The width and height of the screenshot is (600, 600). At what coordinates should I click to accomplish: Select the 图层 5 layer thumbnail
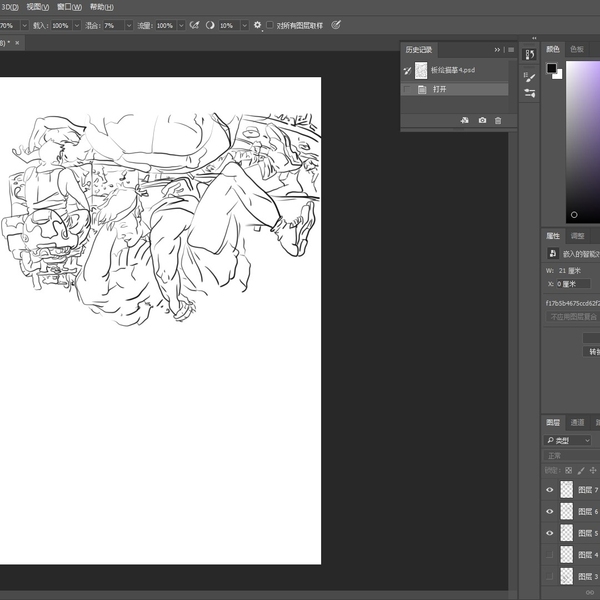coord(567,533)
